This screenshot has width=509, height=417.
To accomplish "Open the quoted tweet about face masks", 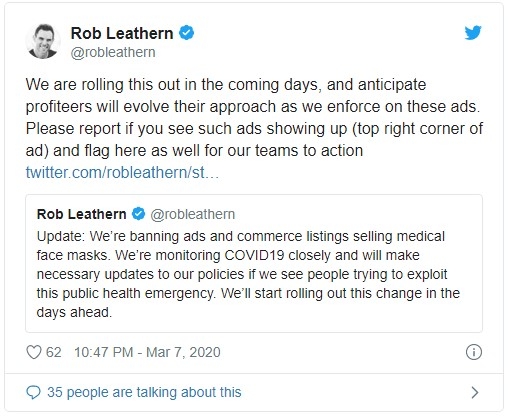I will (254, 263).
